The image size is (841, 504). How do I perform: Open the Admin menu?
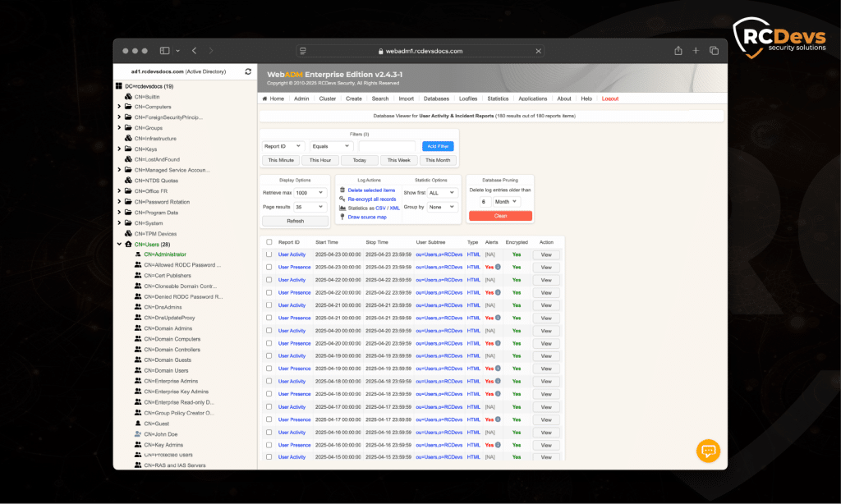click(x=301, y=99)
